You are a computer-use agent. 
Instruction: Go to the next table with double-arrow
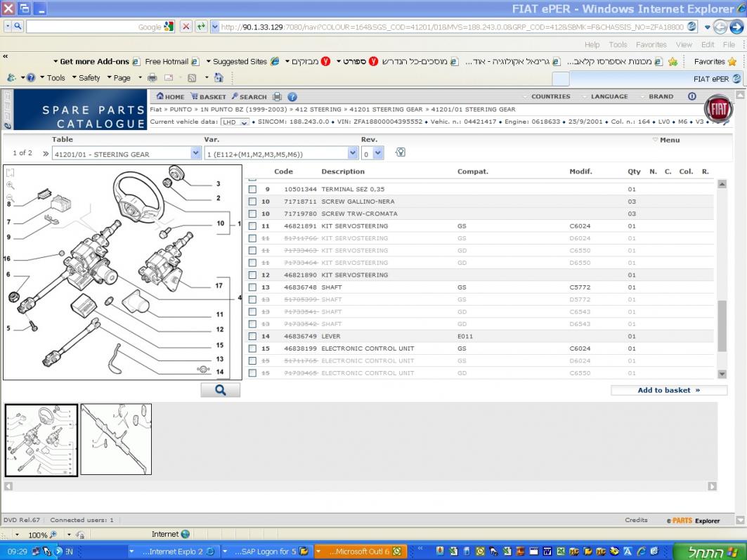46,153
